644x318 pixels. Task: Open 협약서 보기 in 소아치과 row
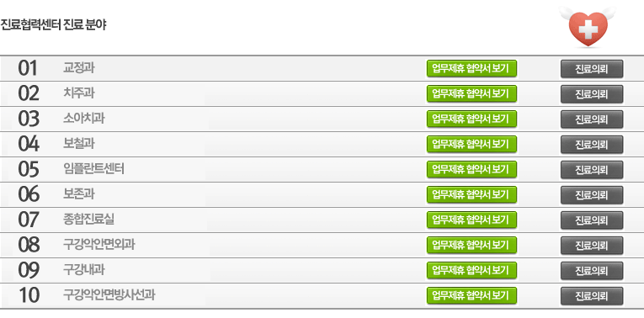(x=471, y=119)
